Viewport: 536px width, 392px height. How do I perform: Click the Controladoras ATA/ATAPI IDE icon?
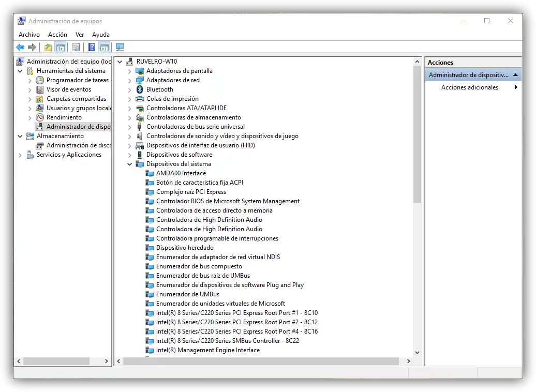click(x=140, y=108)
